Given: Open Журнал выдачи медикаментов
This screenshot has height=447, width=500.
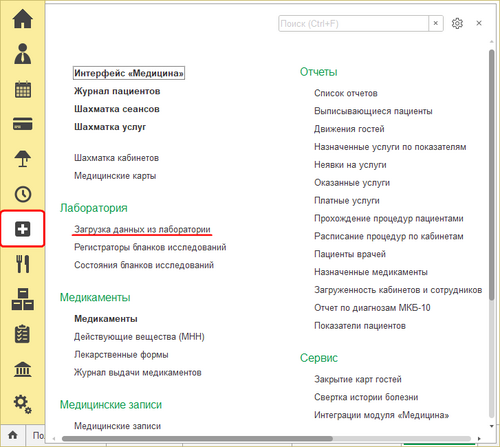Looking at the screenshot, I should click(138, 373).
